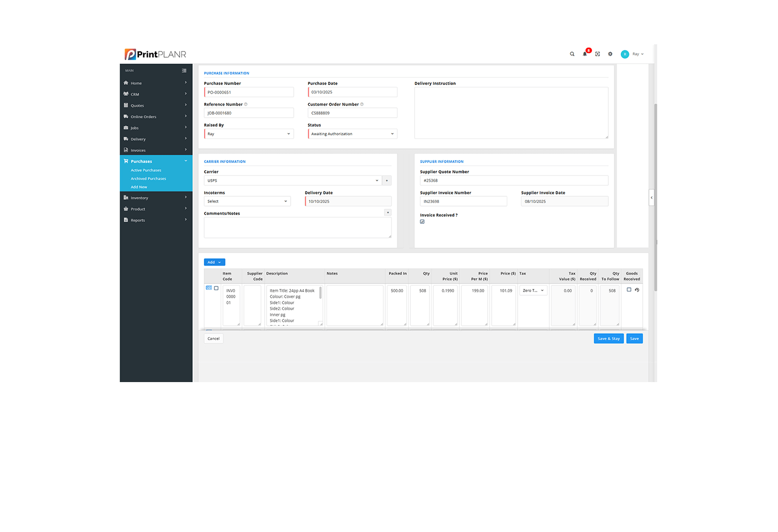Viewport: 778px width, 532px height.
Task: Click the history icon in Goods Received column
Action: [637, 289]
